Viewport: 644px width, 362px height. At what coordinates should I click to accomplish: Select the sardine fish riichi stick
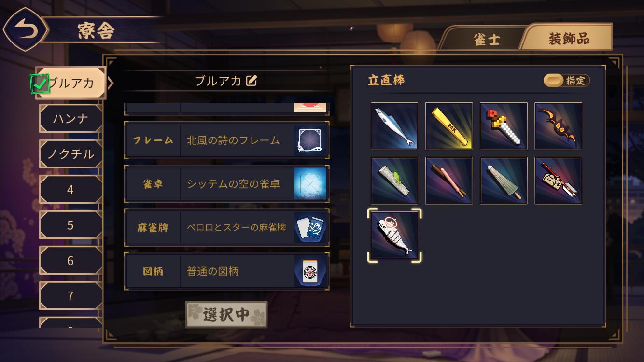(x=394, y=126)
